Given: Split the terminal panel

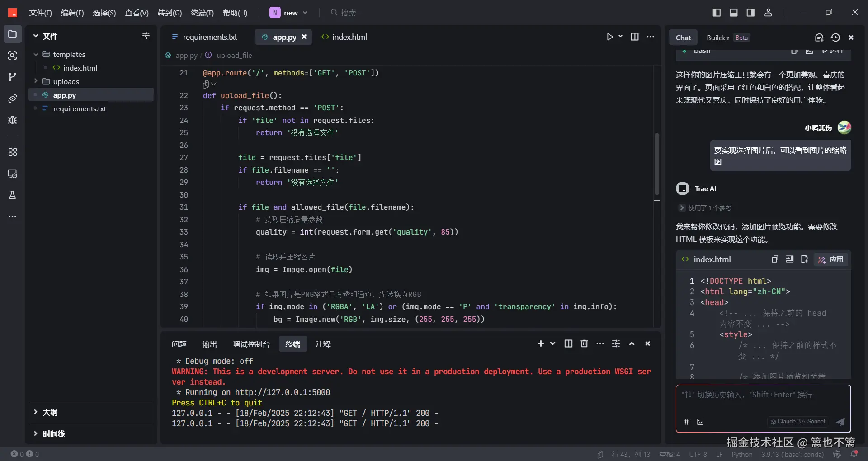Looking at the screenshot, I should pyautogui.click(x=568, y=343).
